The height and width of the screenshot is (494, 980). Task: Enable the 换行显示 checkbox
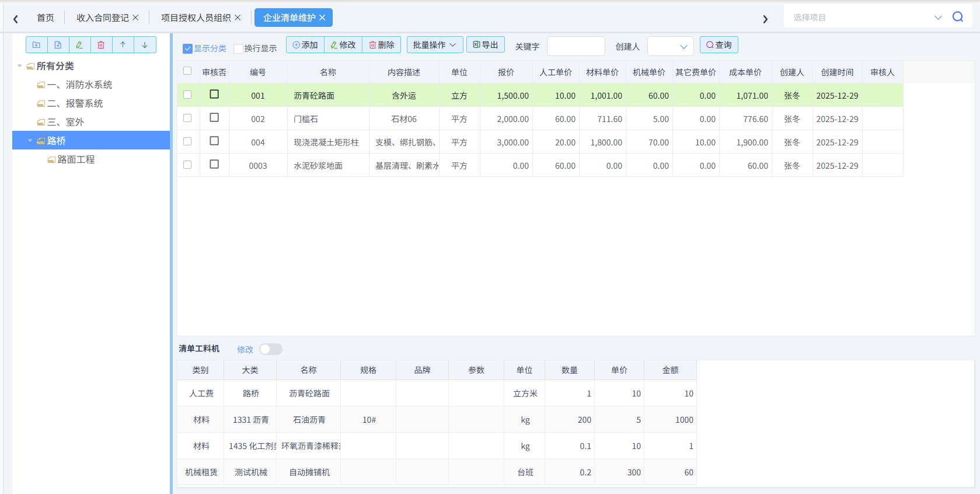tap(238, 48)
